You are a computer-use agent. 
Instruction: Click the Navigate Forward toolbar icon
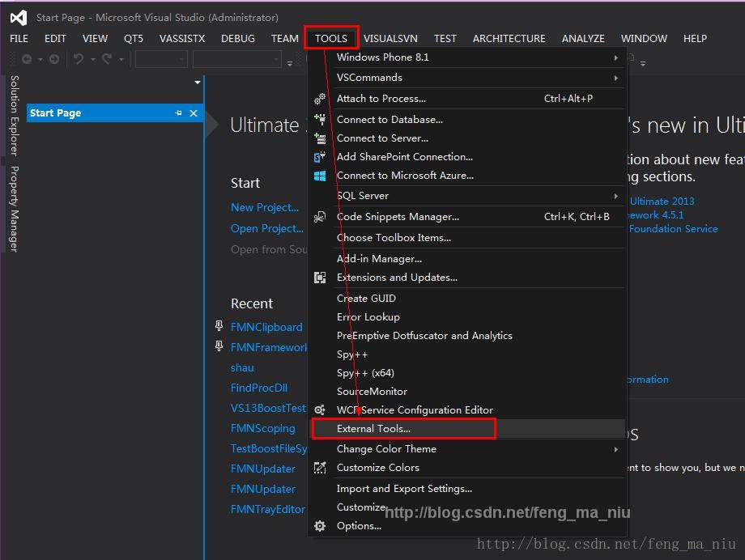pyautogui.click(x=54, y=59)
